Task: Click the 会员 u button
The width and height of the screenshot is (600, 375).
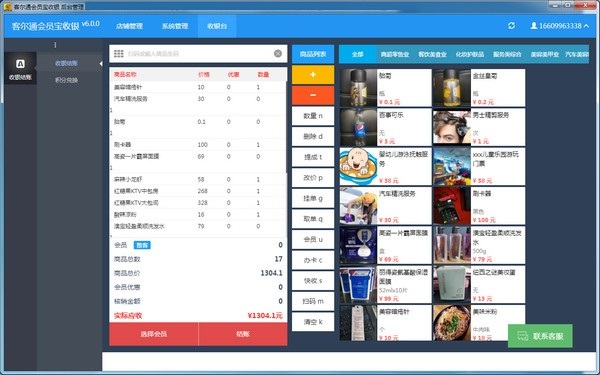Action: click(x=313, y=240)
